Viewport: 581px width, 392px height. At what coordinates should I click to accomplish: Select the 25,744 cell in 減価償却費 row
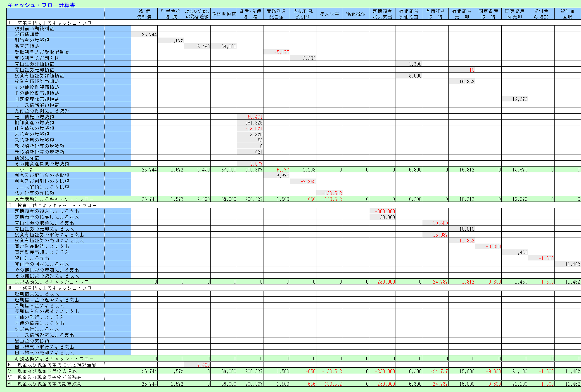coord(144,35)
